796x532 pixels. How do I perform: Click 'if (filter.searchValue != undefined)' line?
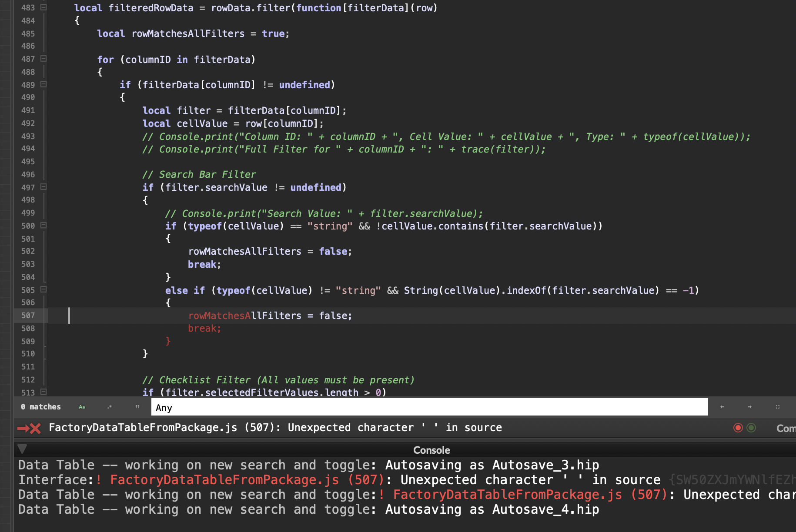click(244, 187)
